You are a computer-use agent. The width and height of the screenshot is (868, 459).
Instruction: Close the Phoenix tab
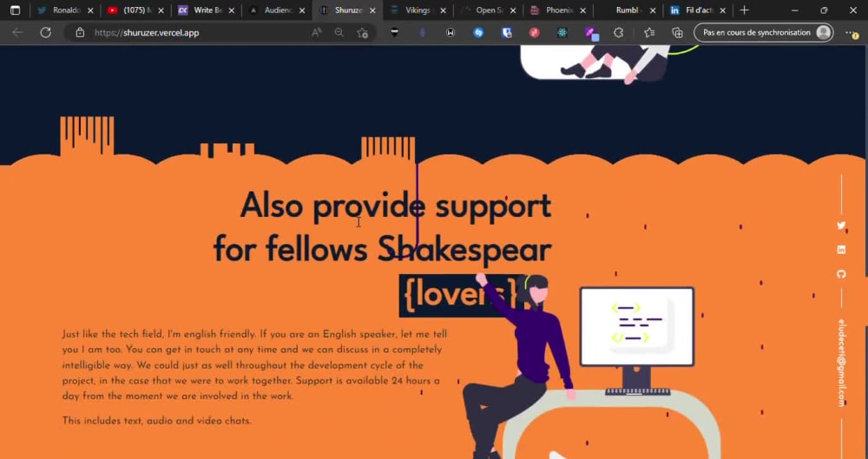tap(583, 10)
